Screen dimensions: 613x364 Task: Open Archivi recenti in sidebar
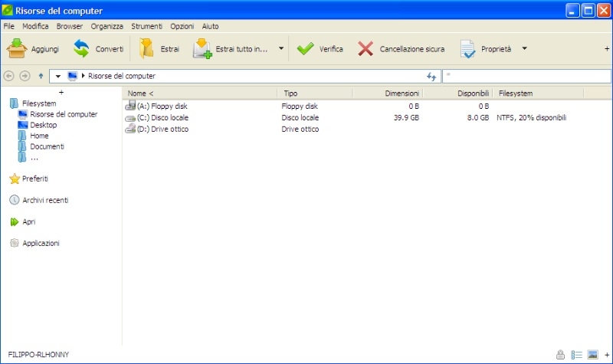(x=44, y=200)
